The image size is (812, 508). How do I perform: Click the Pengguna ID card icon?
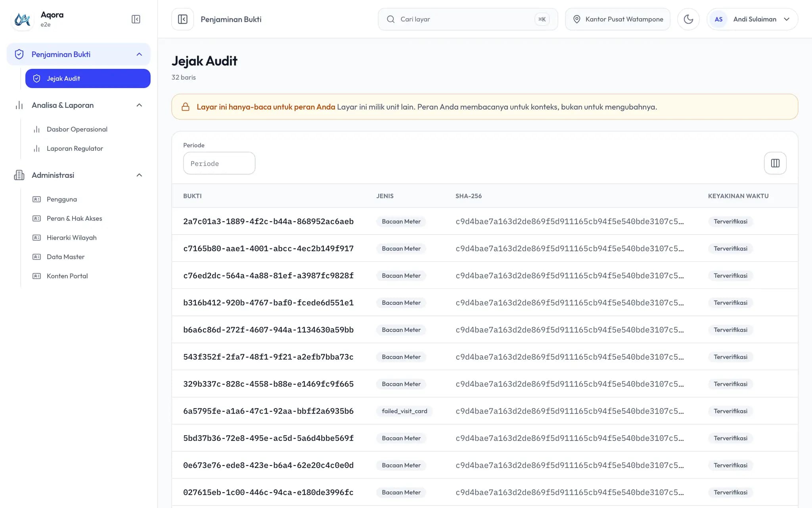(36, 199)
